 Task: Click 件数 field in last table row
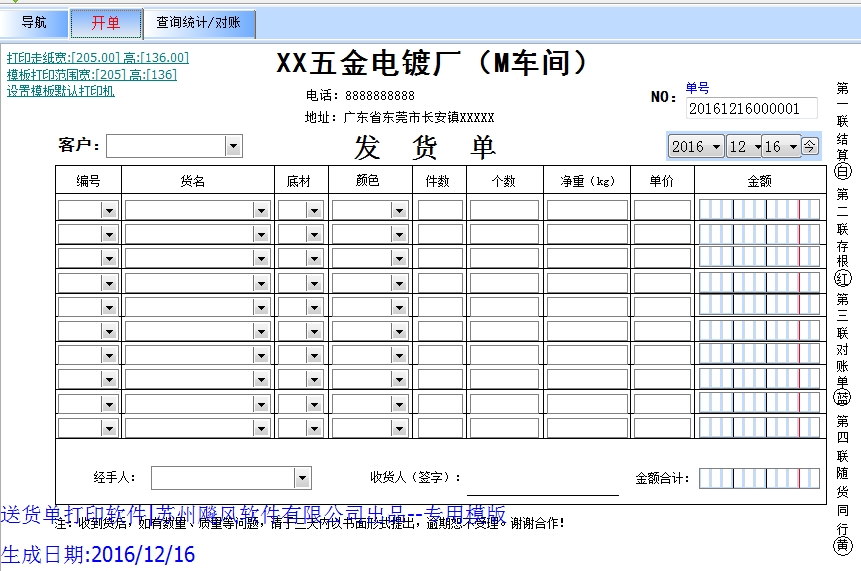tap(440, 428)
